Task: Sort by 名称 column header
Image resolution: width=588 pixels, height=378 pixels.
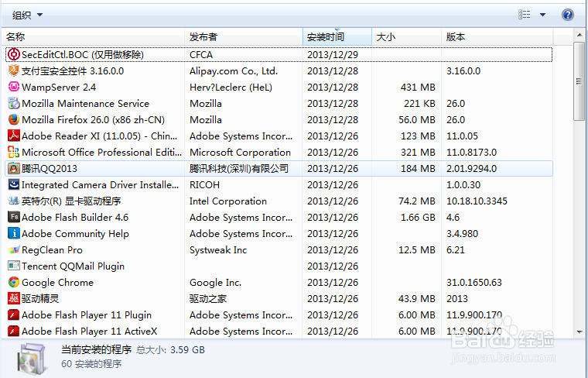Action: pyautogui.click(x=93, y=36)
